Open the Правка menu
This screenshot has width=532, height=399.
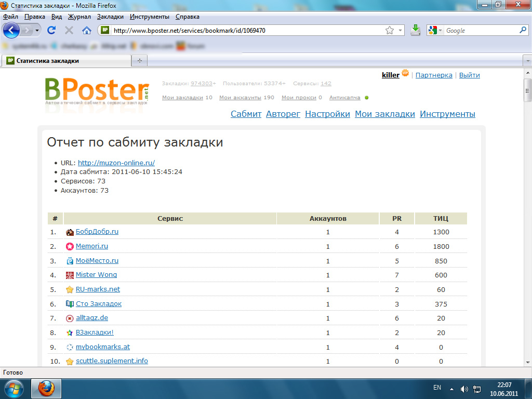[35, 17]
